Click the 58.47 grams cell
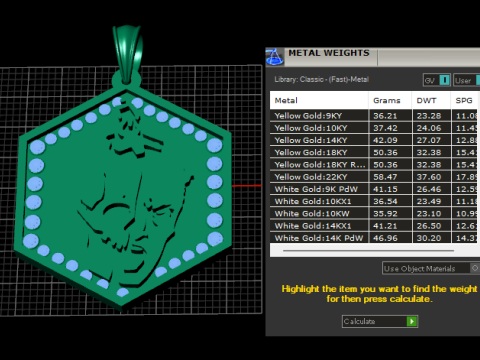The image size is (480, 360). tap(390, 177)
